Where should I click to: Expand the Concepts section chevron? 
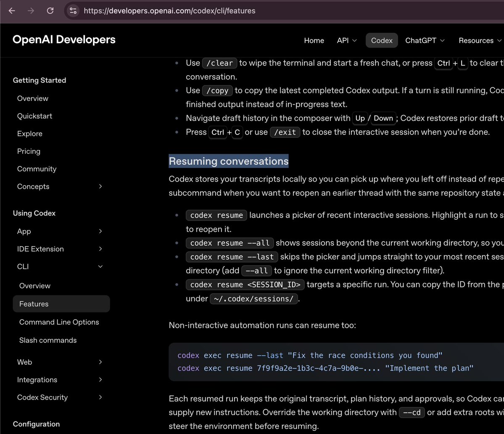[x=100, y=186]
